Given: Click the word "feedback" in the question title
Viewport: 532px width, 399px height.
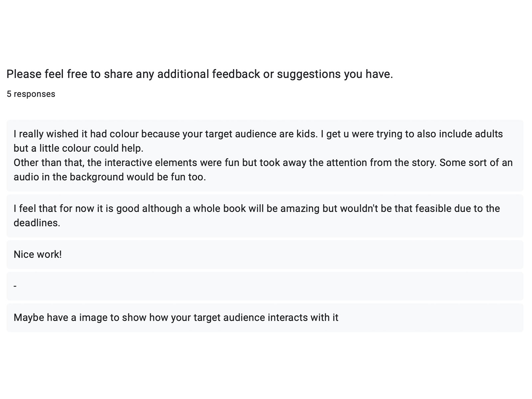Looking at the screenshot, I should pos(236,74).
